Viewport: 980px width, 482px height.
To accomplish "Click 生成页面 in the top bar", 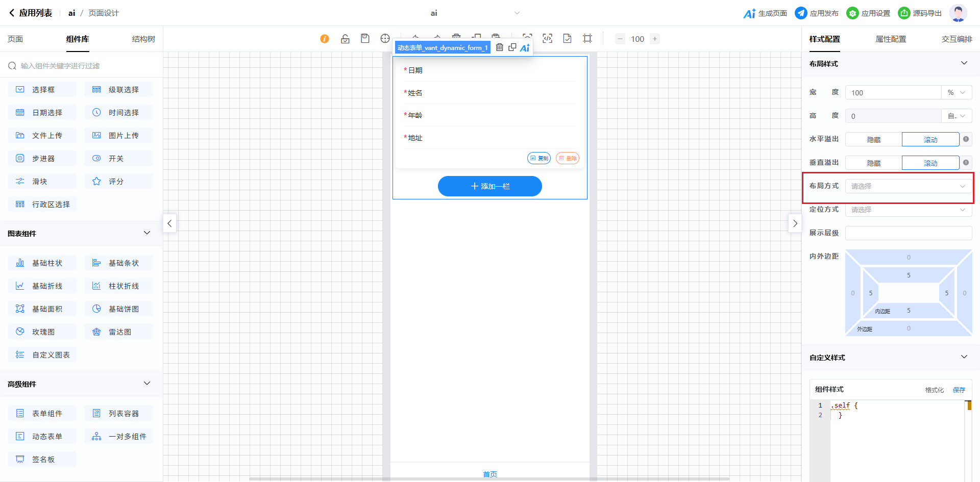I will (x=765, y=13).
